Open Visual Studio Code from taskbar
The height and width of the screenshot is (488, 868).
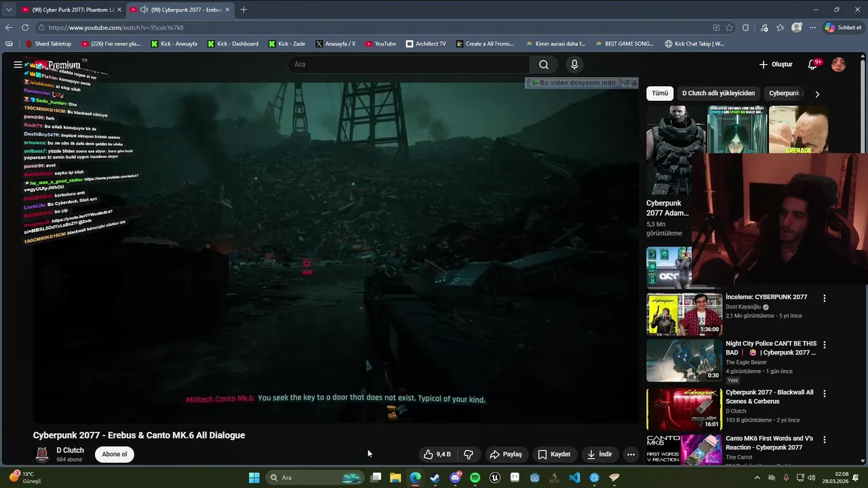574,478
